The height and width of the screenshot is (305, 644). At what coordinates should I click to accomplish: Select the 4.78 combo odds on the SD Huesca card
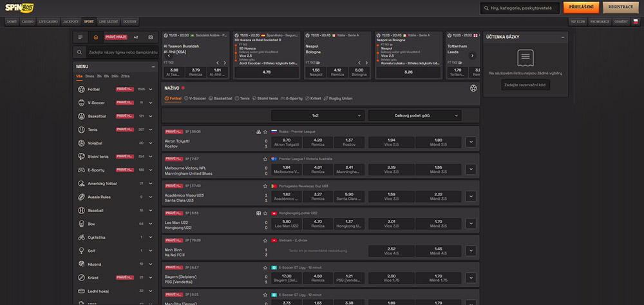267,72
